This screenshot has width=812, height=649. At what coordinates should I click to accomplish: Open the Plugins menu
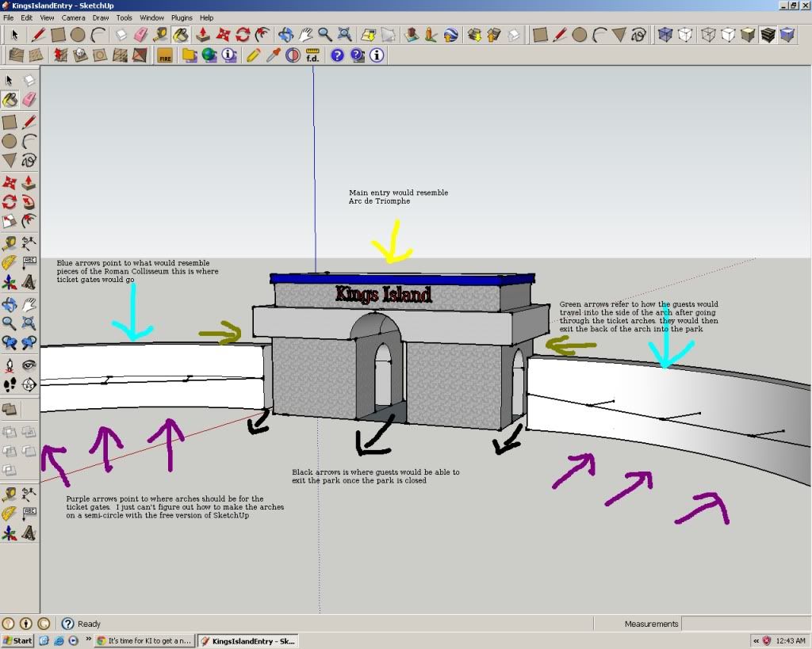182,17
